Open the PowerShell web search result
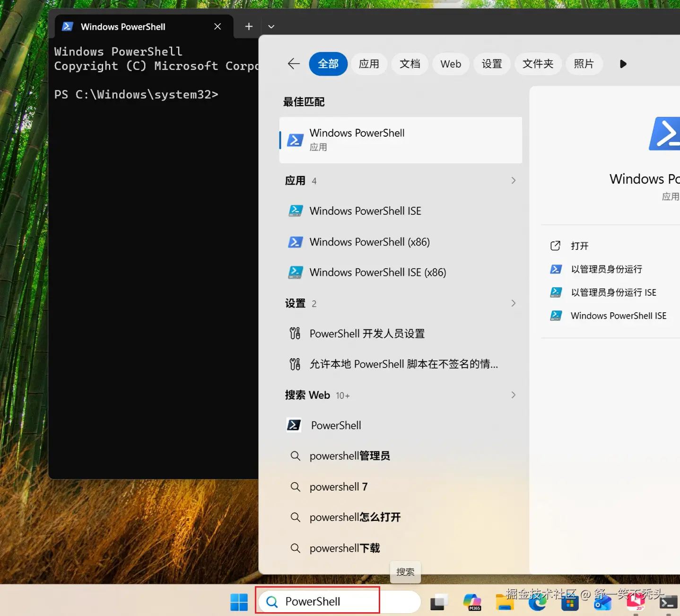The width and height of the screenshot is (680, 616). tap(401, 425)
